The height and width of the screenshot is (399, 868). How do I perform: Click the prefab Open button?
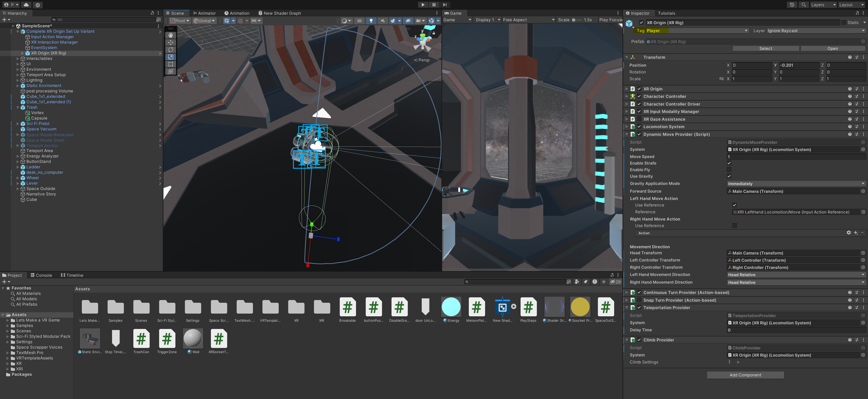click(832, 49)
